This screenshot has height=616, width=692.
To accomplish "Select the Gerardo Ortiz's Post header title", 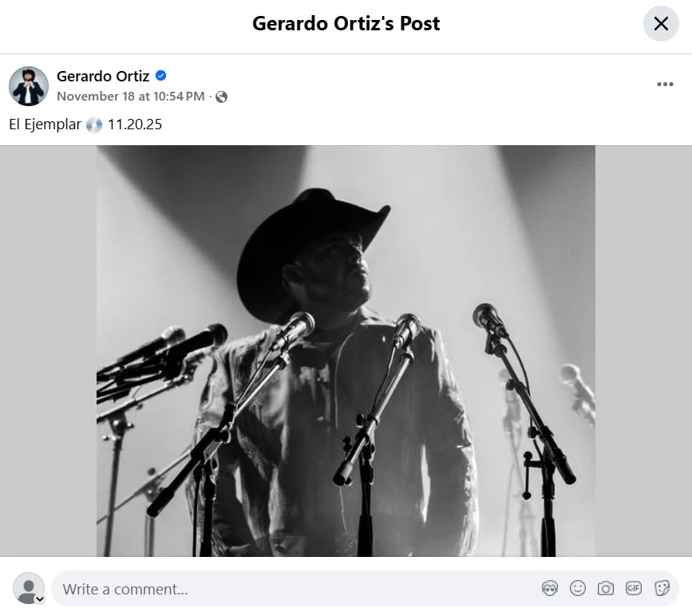I will [x=346, y=24].
